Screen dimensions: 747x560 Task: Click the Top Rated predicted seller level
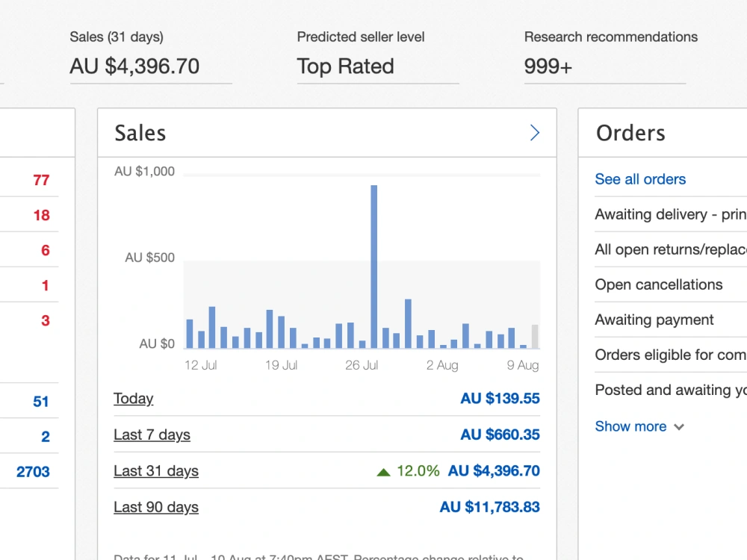coord(345,66)
